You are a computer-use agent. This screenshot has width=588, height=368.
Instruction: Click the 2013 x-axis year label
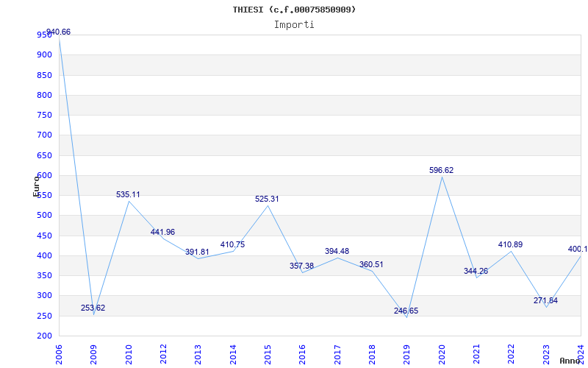tap(198, 354)
